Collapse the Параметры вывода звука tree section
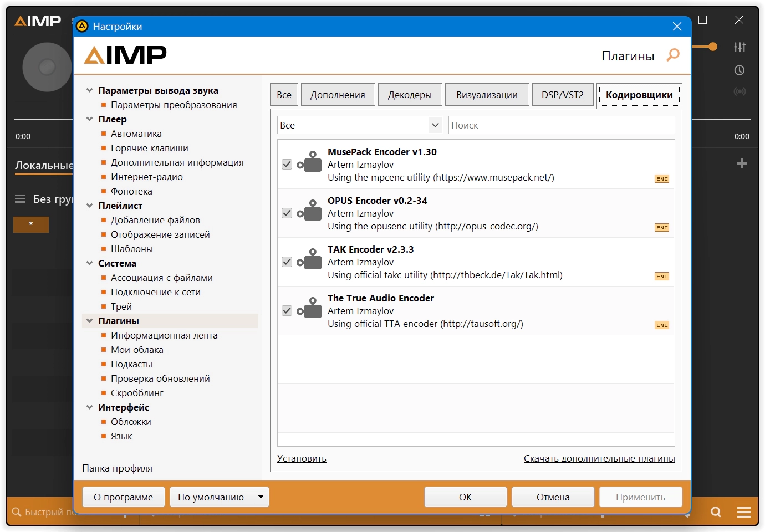 click(89, 90)
